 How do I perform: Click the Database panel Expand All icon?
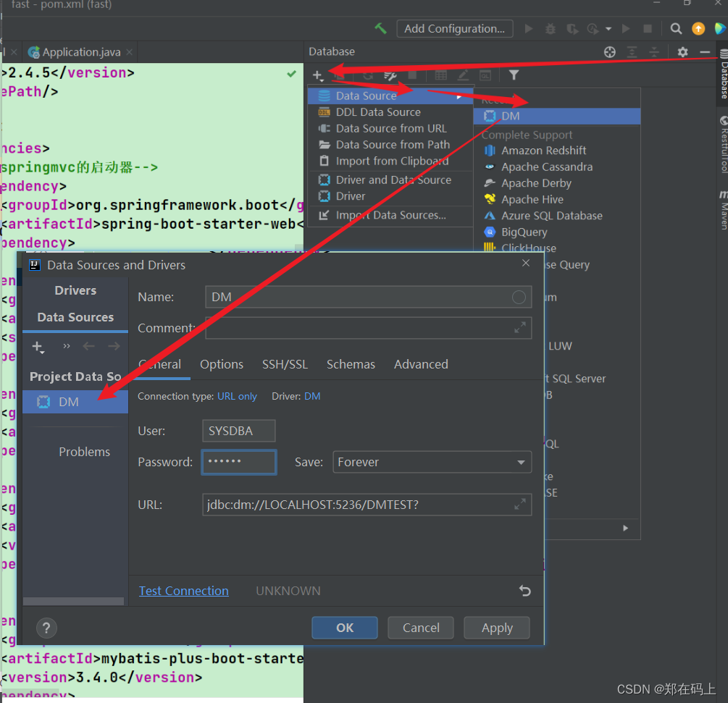(632, 52)
